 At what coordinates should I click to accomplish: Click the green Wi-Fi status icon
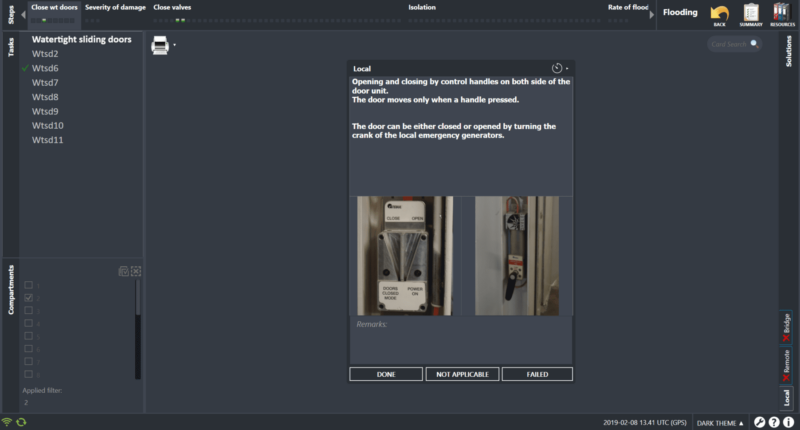[7, 422]
